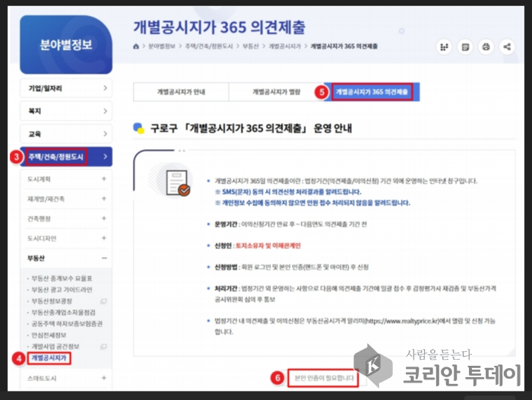Switch to 개별공시지가 안내 tab
The width and height of the screenshot is (532, 400).
[x=180, y=92]
